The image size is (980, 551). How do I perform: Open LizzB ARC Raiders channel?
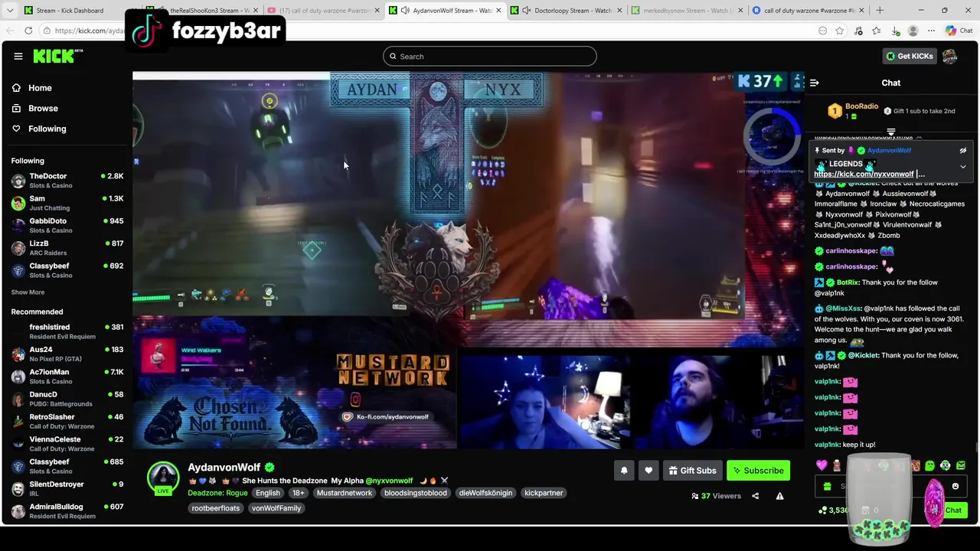[67, 248]
